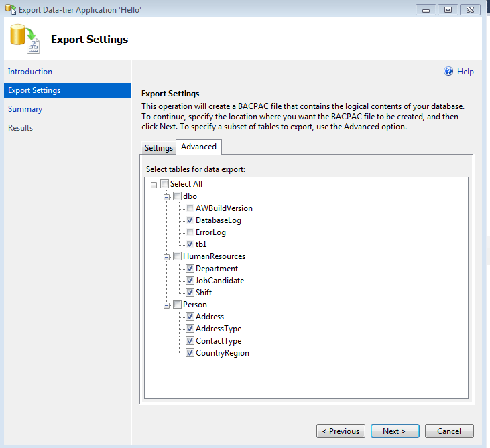The height and width of the screenshot is (448, 490).
Task: Collapse the Select All root node
Action: point(155,184)
